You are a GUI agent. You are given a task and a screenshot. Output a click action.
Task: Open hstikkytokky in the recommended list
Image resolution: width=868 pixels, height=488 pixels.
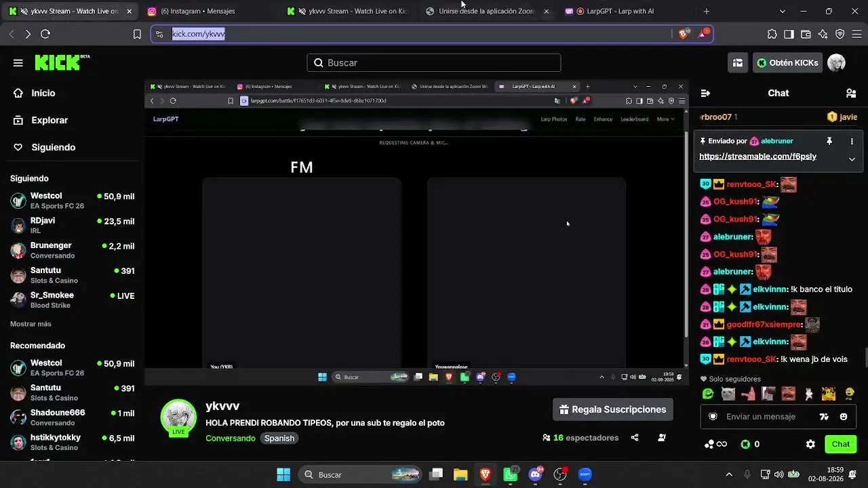coord(73,443)
